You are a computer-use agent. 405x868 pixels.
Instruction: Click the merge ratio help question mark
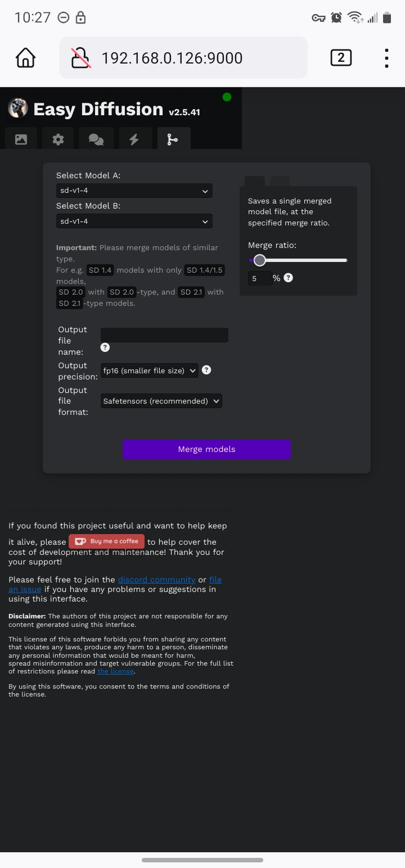[289, 278]
